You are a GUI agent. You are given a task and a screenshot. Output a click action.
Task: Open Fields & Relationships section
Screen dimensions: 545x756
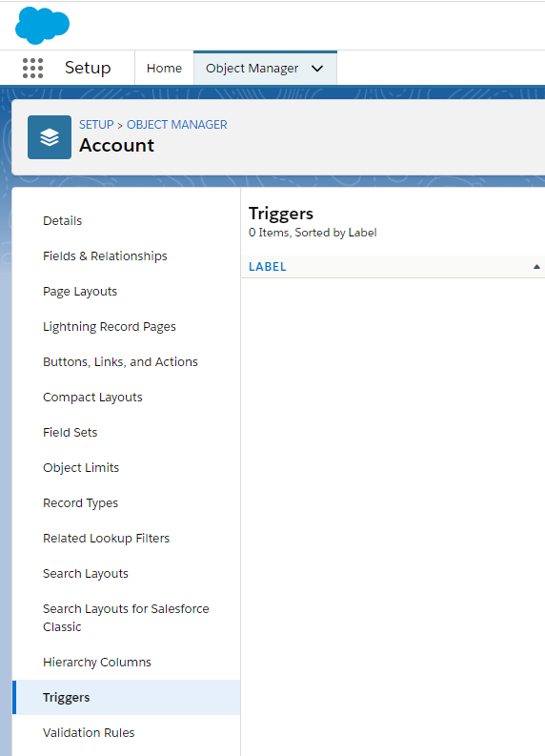coord(105,256)
